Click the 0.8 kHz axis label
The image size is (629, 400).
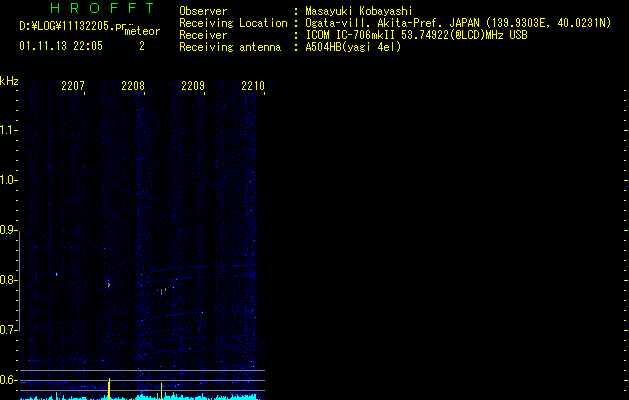click(x=8, y=280)
